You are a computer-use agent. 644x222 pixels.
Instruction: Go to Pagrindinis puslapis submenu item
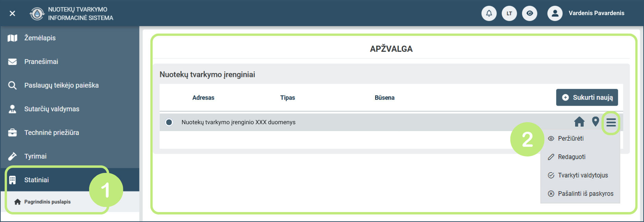point(70,202)
